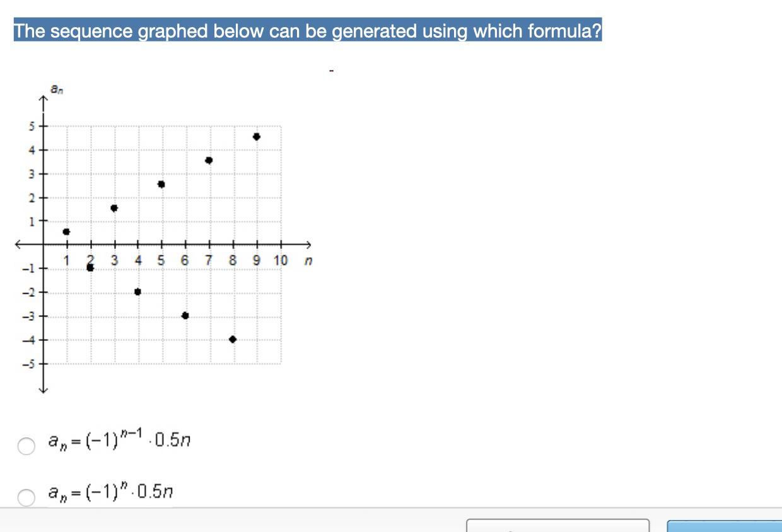Screen dimensions: 782x532
Task: Click the formula text with exponent n-1
Action: pos(120,439)
